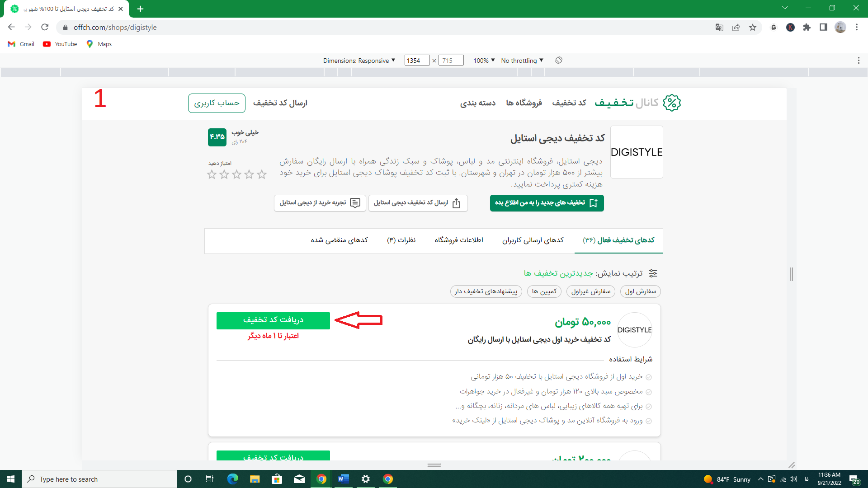Open the Dimensions Responsive dropdown
Viewport: 868px width, 488px height.
359,61
